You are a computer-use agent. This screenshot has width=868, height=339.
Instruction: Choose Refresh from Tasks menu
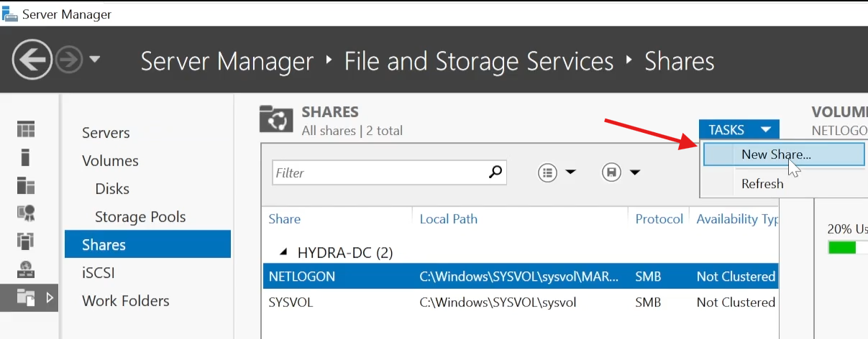[x=762, y=184]
